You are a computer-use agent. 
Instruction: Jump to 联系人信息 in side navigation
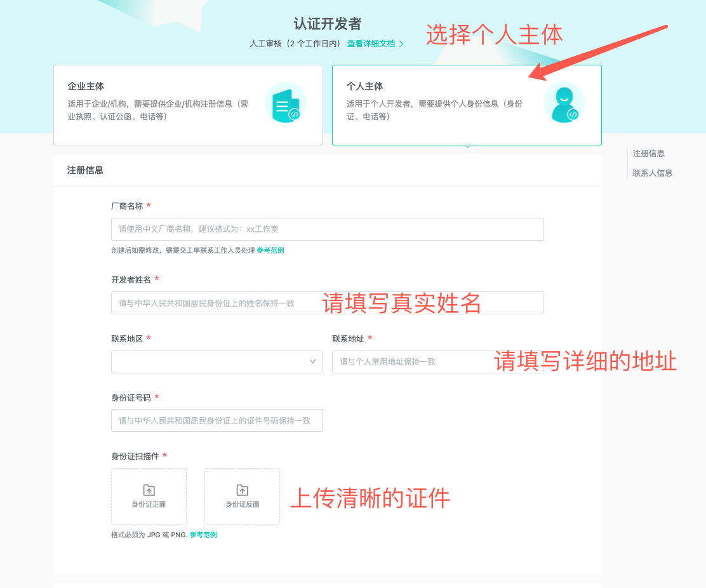653,173
